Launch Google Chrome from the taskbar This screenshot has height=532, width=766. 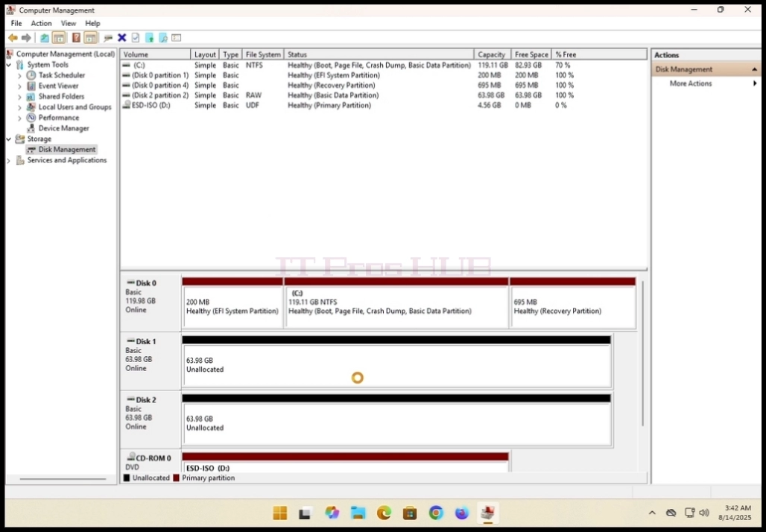click(x=436, y=513)
